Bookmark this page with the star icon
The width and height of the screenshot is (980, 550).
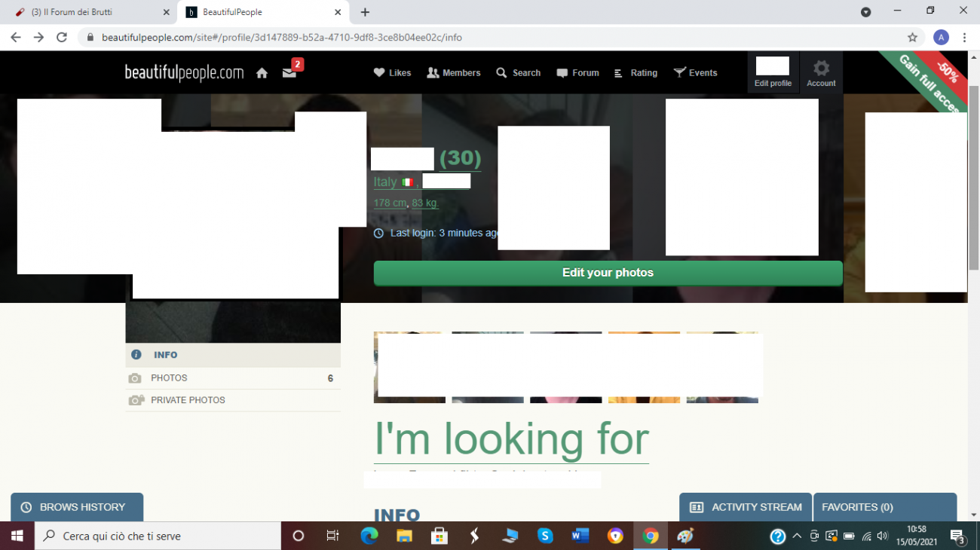click(912, 37)
